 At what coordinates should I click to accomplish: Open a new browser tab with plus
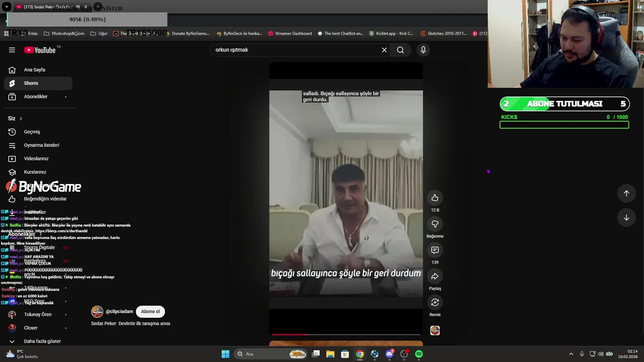[x=98, y=7]
